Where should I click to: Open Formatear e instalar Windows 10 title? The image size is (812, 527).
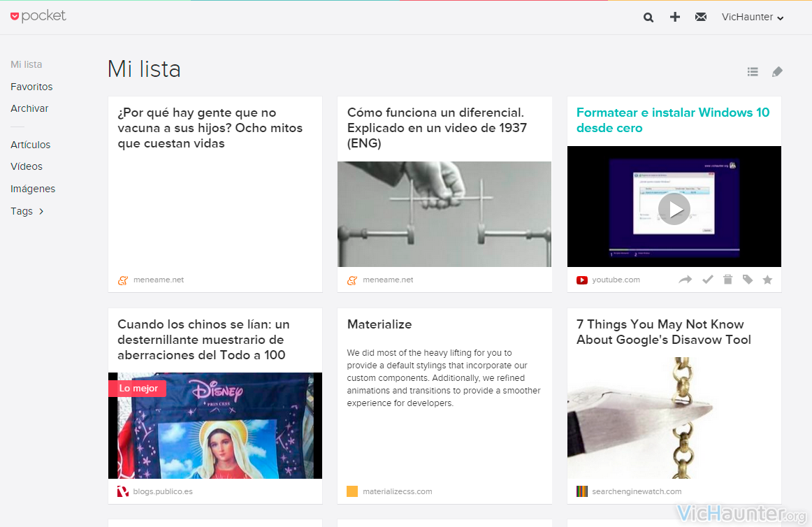673,120
